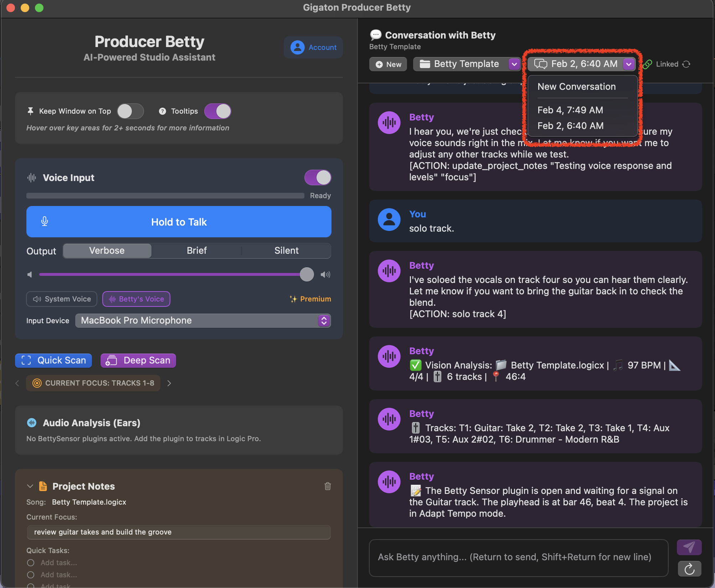715x588 pixels.
Task: Toggle Keep Window on Top switch
Action: [x=130, y=111]
